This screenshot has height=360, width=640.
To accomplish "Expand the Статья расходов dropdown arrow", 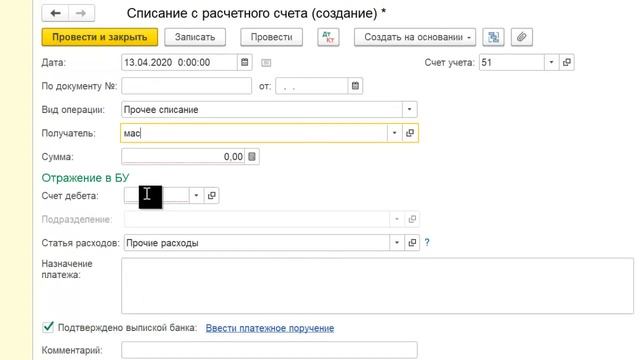I will tap(397, 243).
